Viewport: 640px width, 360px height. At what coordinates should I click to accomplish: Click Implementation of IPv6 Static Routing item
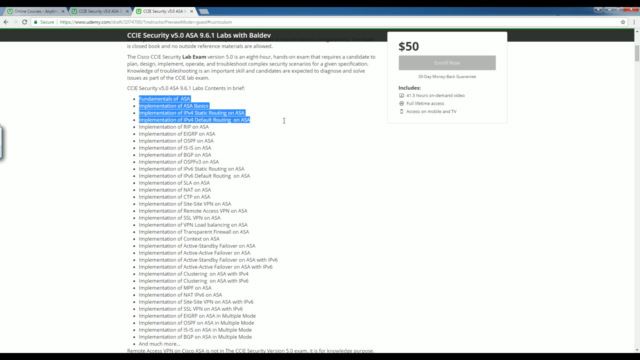point(191,169)
